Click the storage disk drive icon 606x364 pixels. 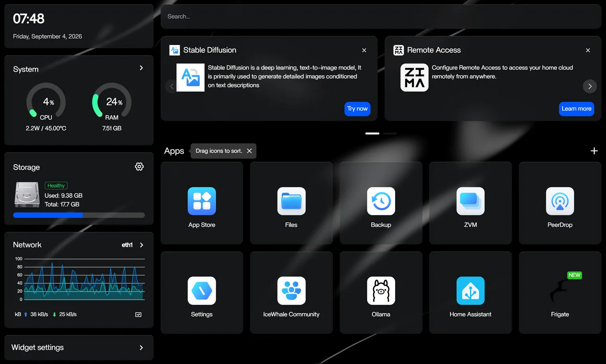click(27, 195)
